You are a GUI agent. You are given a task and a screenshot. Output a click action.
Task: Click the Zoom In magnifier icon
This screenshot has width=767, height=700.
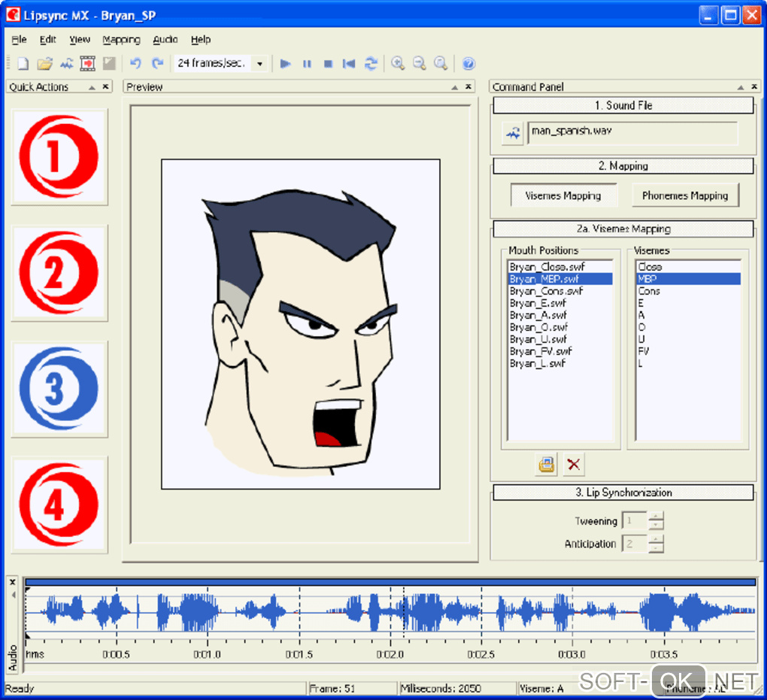tap(398, 64)
